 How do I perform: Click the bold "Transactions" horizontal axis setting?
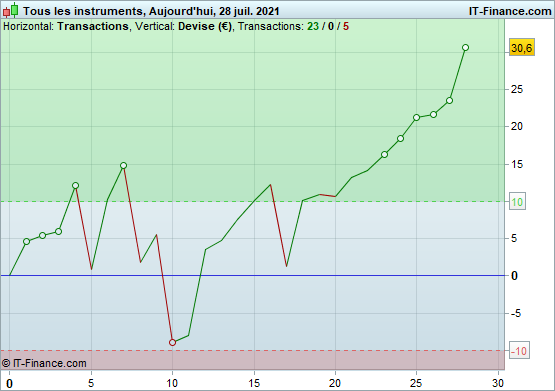(93, 27)
